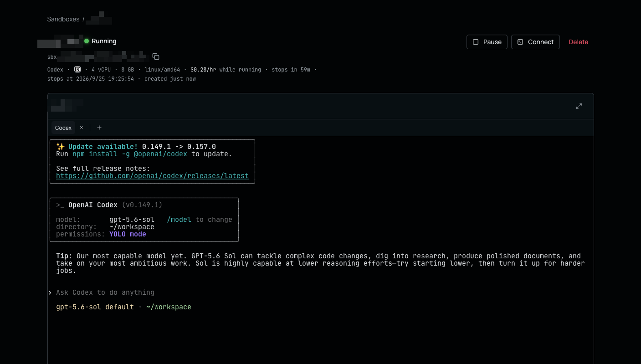Click the YOLO mode permissions text
Viewport: 641px width, 364px height.
pyautogui.click(x=128, y=234)
